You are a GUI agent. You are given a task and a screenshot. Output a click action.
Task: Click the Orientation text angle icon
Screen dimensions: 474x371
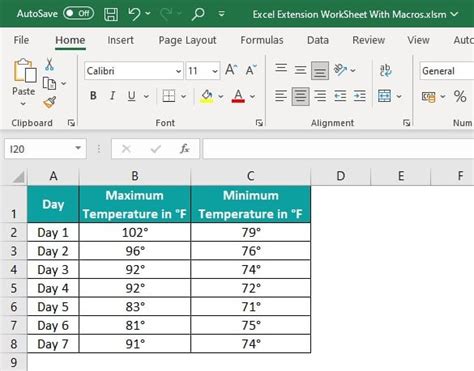pos(340,70)
